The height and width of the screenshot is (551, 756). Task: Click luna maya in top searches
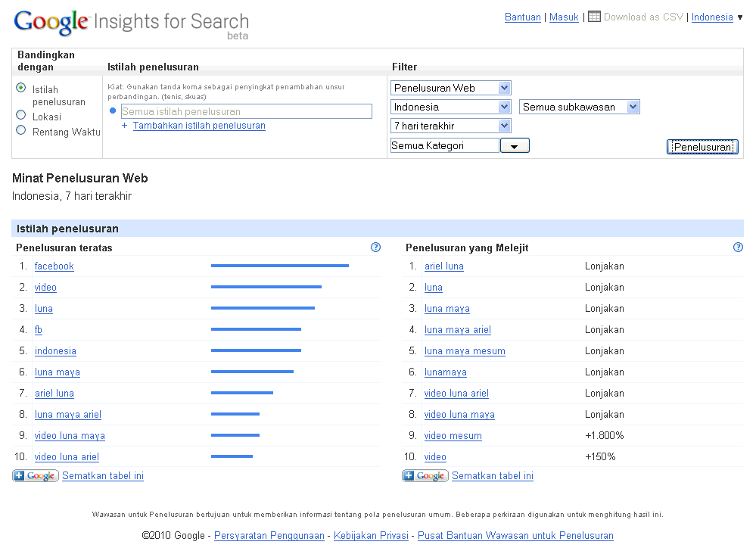58,372
